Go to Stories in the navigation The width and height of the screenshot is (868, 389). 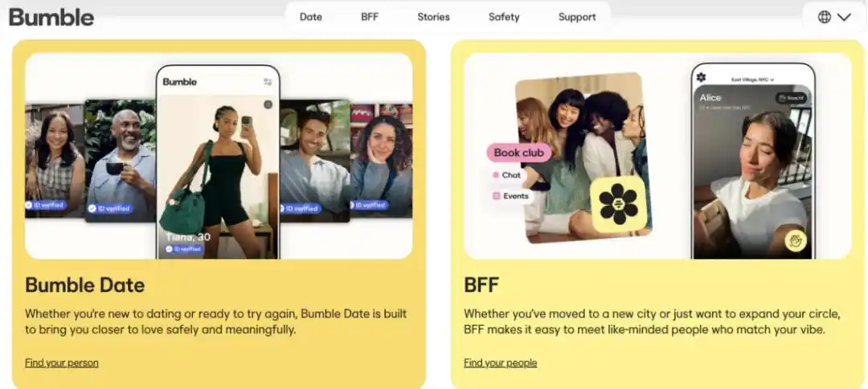(x=433, y=17)
